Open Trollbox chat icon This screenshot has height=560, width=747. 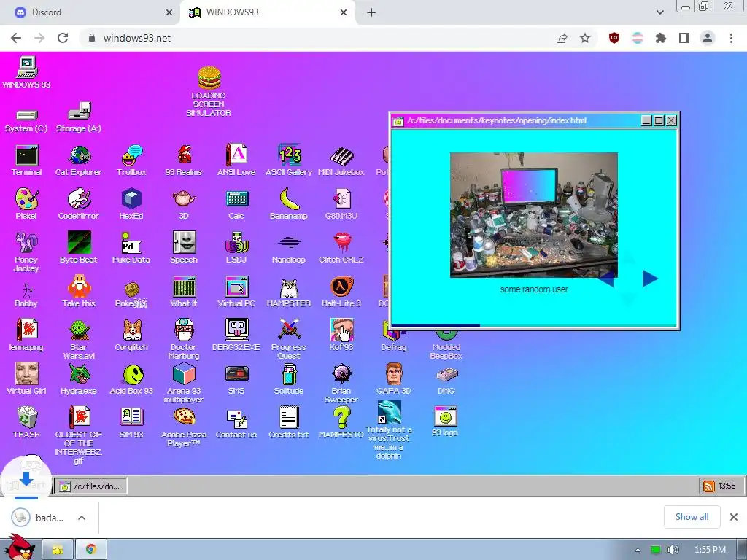pyautogui.click(x=131, y=155)
